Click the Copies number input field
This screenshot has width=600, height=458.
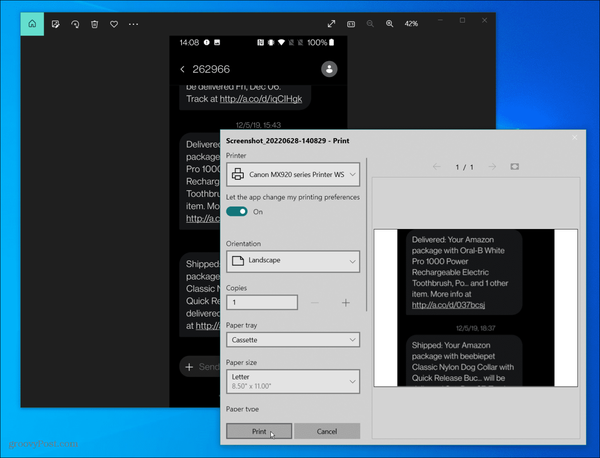[x=261, y=302]
